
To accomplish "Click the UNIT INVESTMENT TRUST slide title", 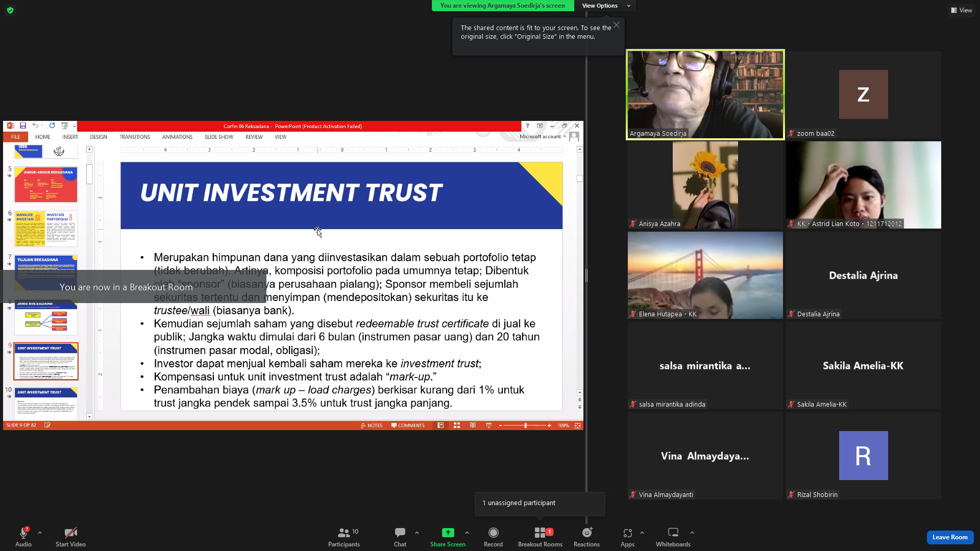I will [x=291, y=193].
